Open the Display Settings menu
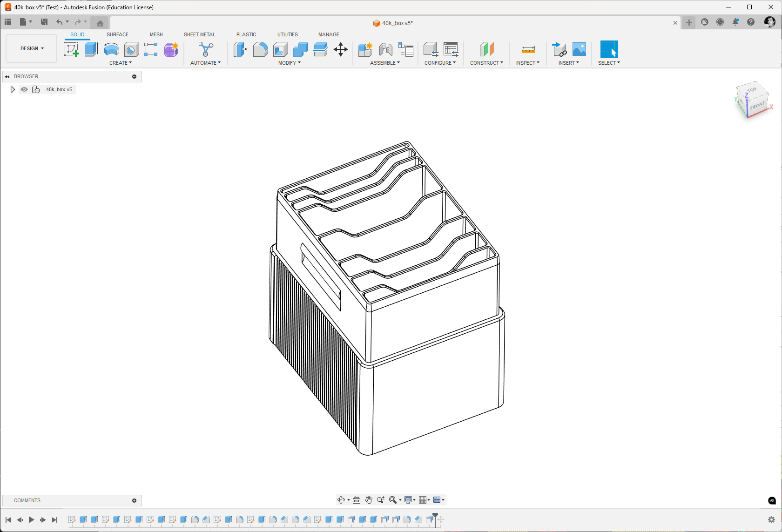This screenshot has height=532, width=782. pos(410,500)
